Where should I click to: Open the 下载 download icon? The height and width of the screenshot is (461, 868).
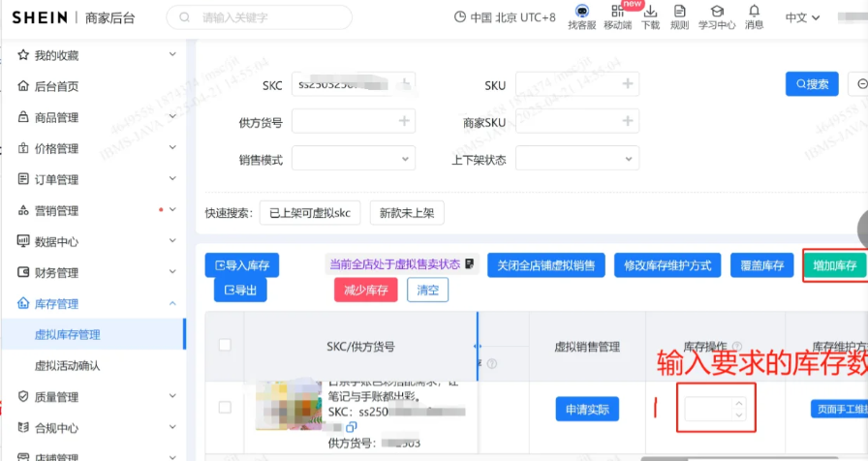[x=650, y=11]
